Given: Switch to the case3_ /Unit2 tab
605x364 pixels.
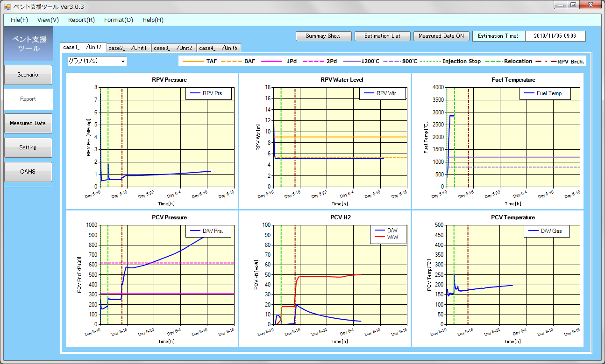Looking at the screenshot, I should (x=174, y=48).
